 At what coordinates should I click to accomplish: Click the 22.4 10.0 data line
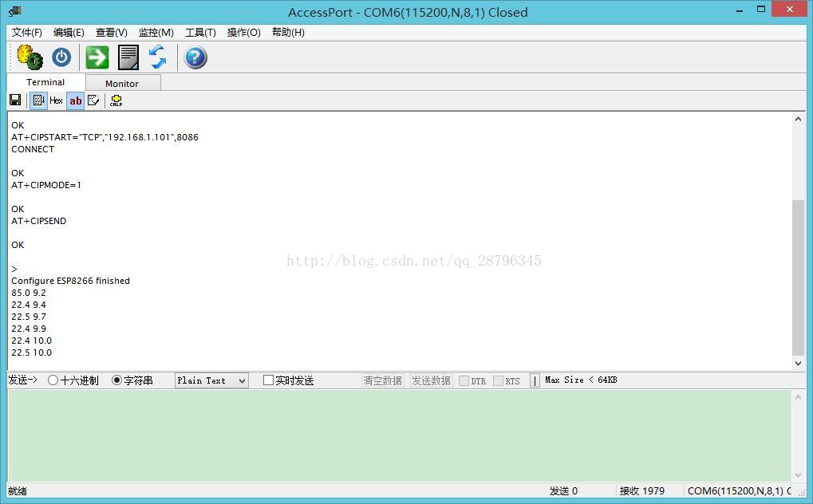(32, 341)
